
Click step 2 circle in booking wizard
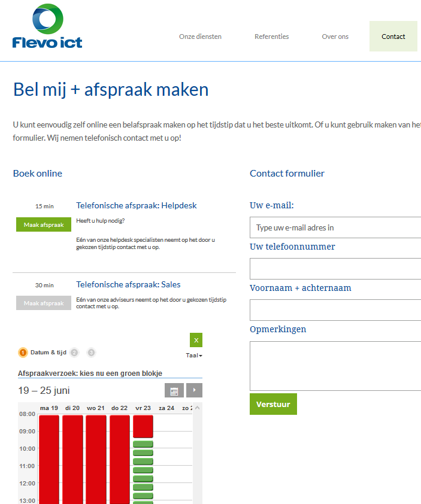click(x=74, y=353)
